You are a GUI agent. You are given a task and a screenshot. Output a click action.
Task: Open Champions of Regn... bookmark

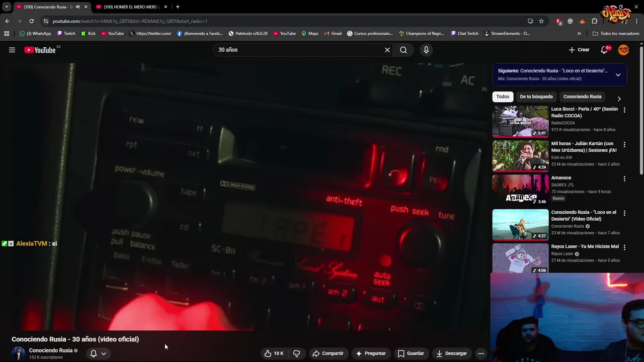coord(422,33)
